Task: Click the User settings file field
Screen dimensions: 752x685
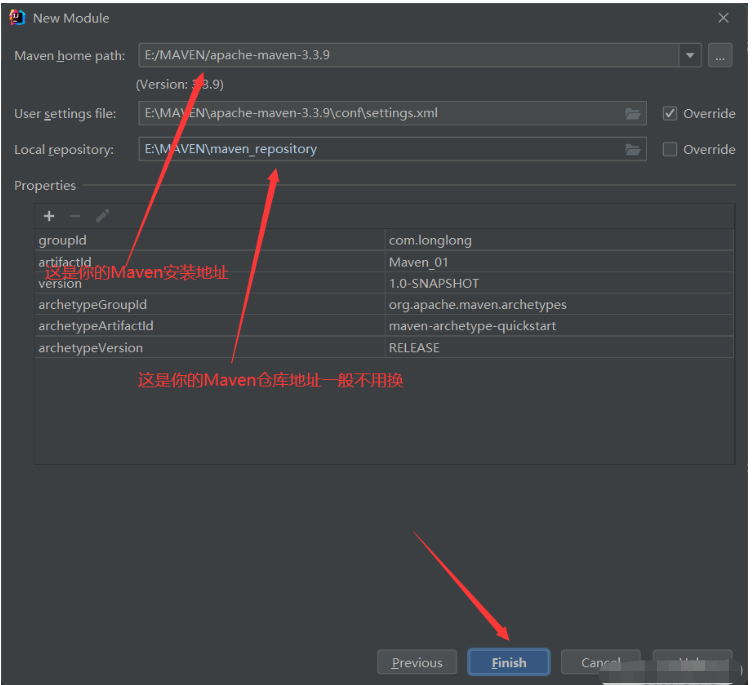Action: pyautogui.click(x=392, y=114)
